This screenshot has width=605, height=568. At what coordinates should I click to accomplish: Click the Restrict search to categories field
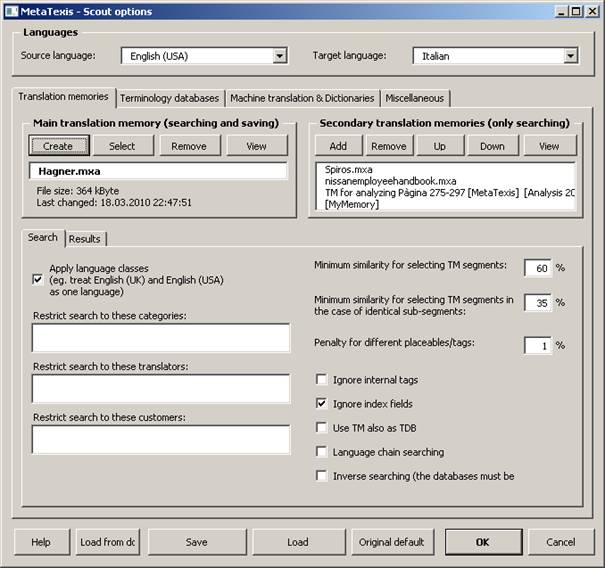pos(160,339)
